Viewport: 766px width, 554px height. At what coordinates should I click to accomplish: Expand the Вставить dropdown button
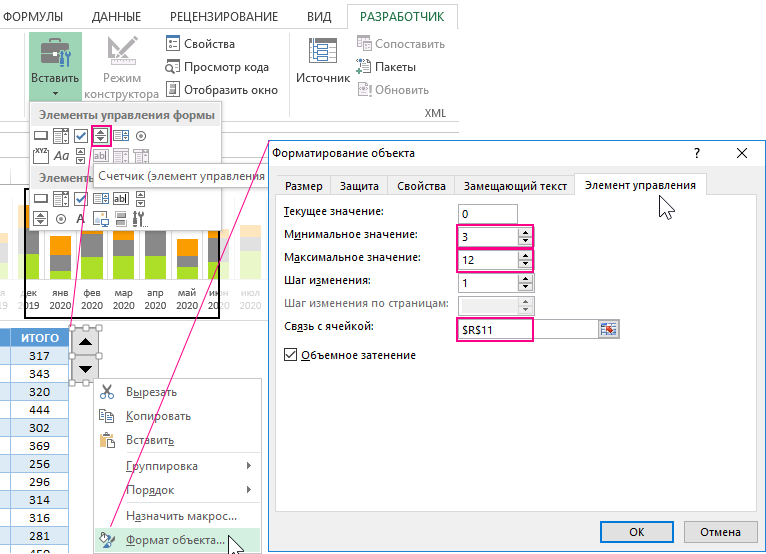click(x=55, y=93)
